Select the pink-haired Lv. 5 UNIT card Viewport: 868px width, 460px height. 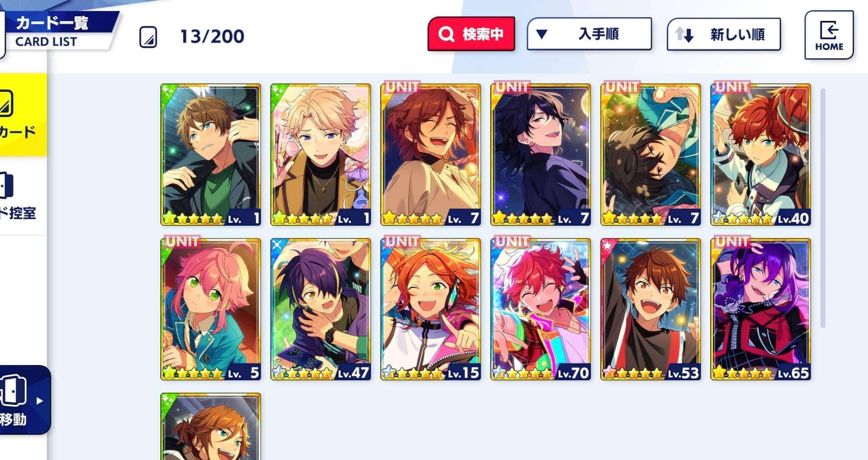pos(211,309)
